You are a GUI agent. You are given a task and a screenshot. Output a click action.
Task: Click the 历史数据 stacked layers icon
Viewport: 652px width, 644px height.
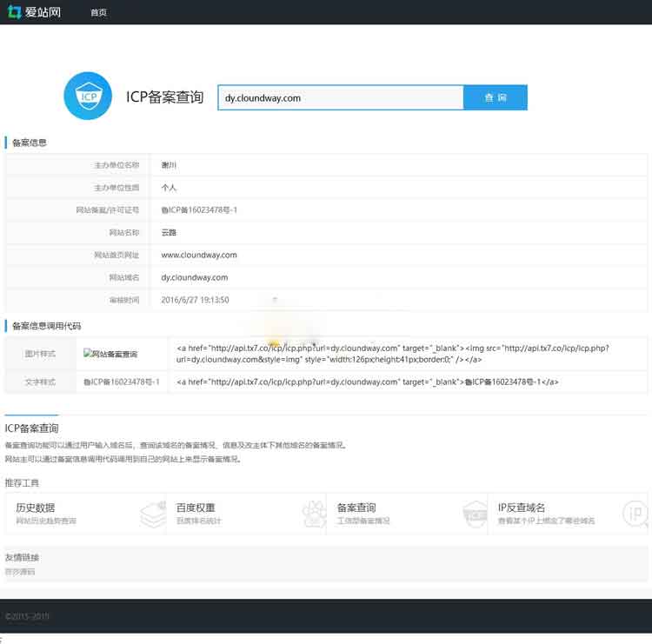[x=153, y=515]
